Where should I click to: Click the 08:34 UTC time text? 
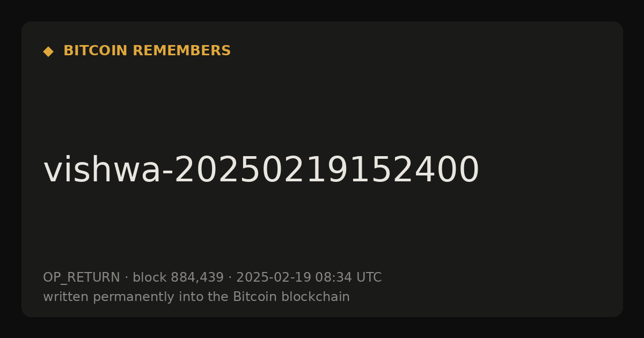(348, 278)
